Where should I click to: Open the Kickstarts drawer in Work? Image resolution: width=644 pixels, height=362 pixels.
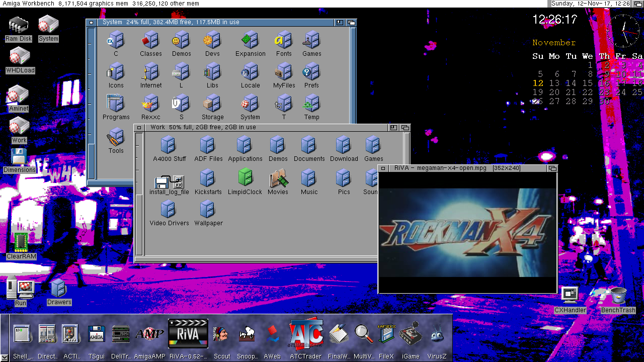tap(207, 178)
